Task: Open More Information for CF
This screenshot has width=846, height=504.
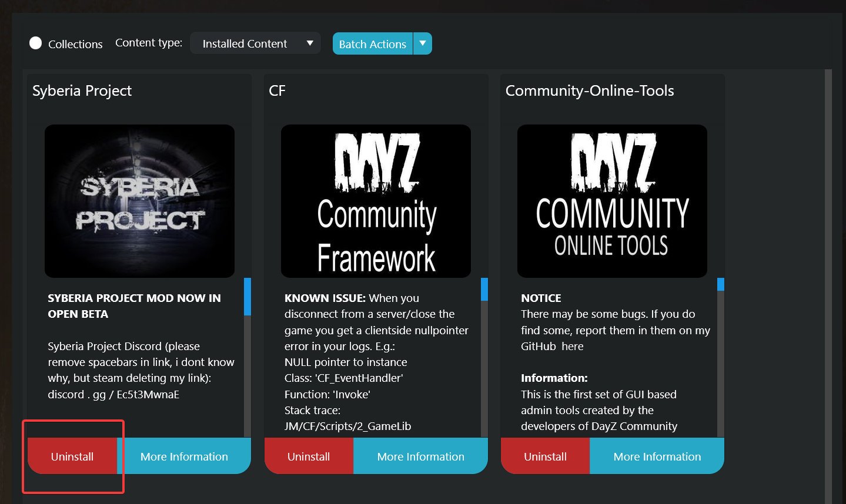Action: point(420,456)
